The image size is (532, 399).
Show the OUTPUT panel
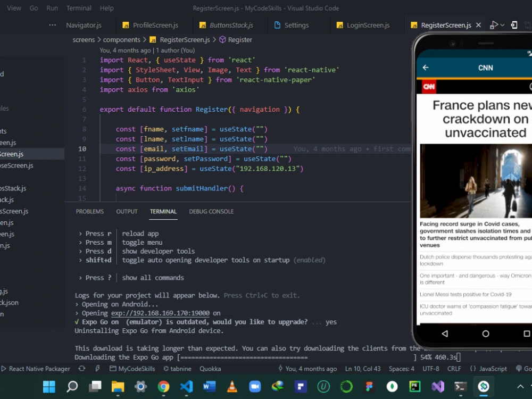pos(127,211)
